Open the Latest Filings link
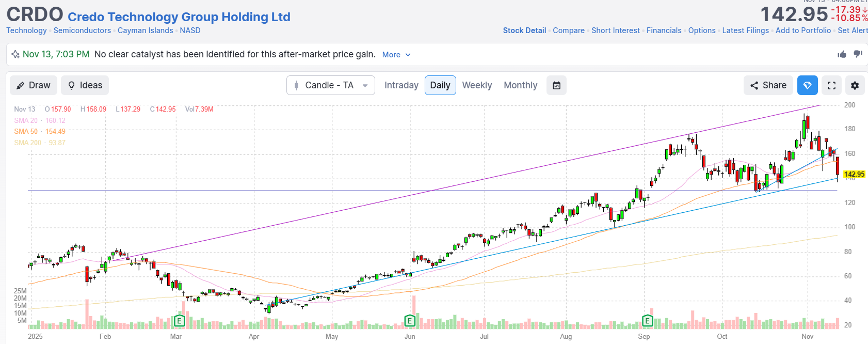The width and height of the screenshot is (868, 344). [x=746, y=30]
